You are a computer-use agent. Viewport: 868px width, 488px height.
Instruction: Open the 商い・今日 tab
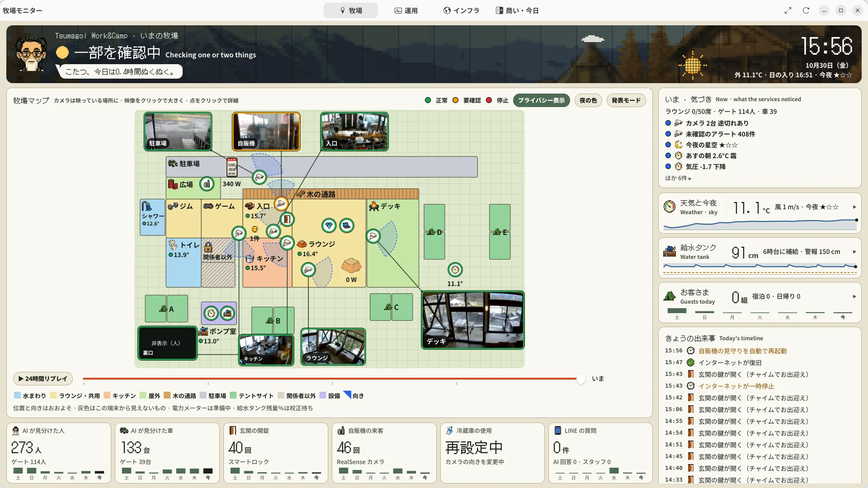[x=517, y=10]
